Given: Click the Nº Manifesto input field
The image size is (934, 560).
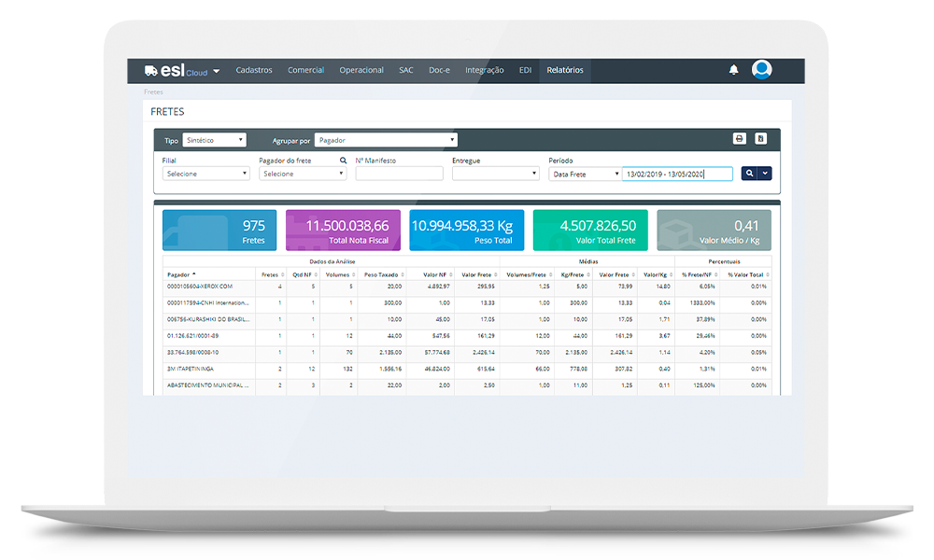Looking at the screenshot, I should 399,174.
